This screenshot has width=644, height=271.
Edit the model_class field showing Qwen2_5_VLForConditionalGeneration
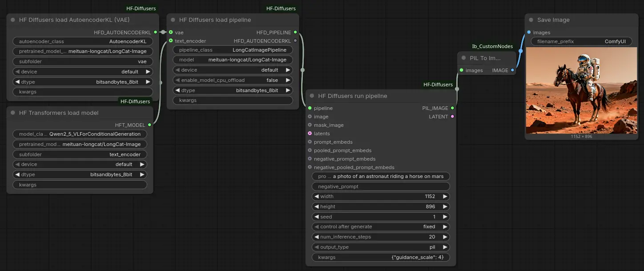80,134
